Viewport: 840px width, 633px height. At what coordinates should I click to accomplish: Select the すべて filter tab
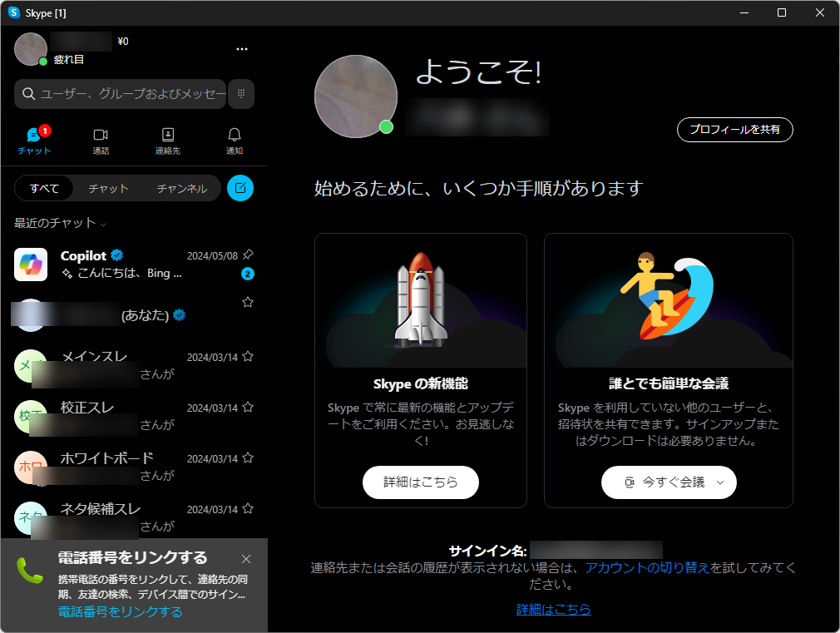tap(43, 188)
